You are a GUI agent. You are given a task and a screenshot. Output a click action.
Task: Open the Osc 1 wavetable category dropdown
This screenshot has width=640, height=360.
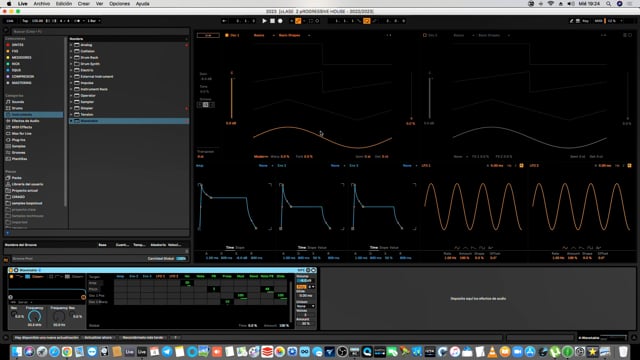pyautogui.click(x=262, y=36)
